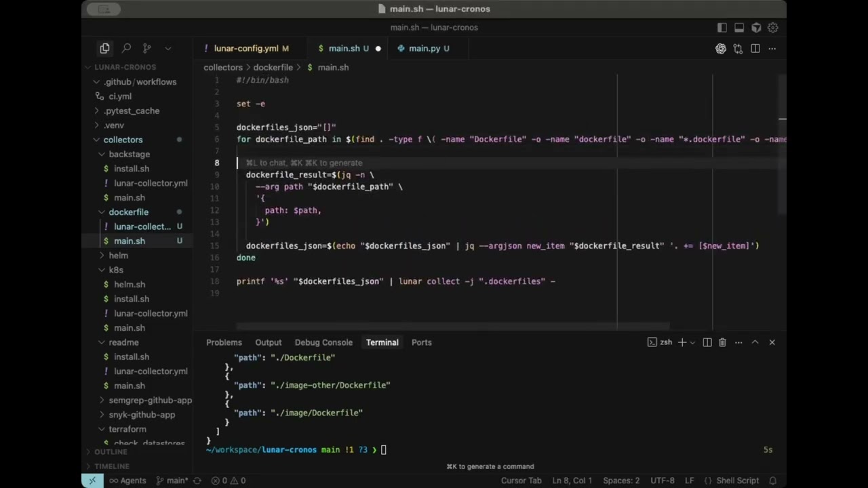
Task: Synchronize changes using status bar sync icon
Action: click(x=197, y=481)
